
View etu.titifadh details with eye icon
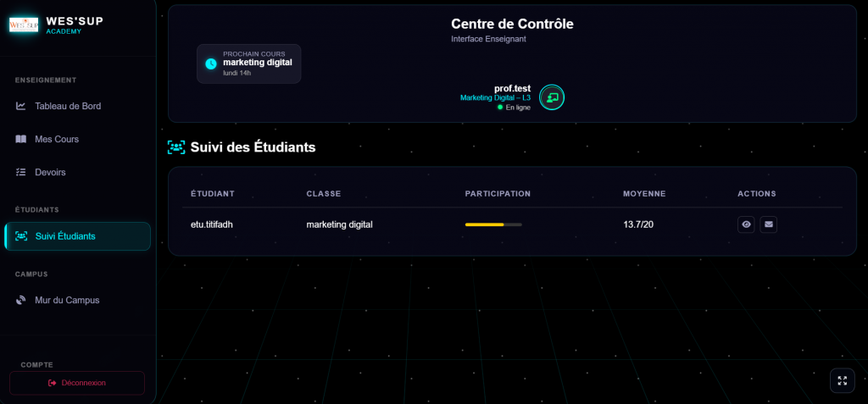pyautogui.click(x=746, y=224)
